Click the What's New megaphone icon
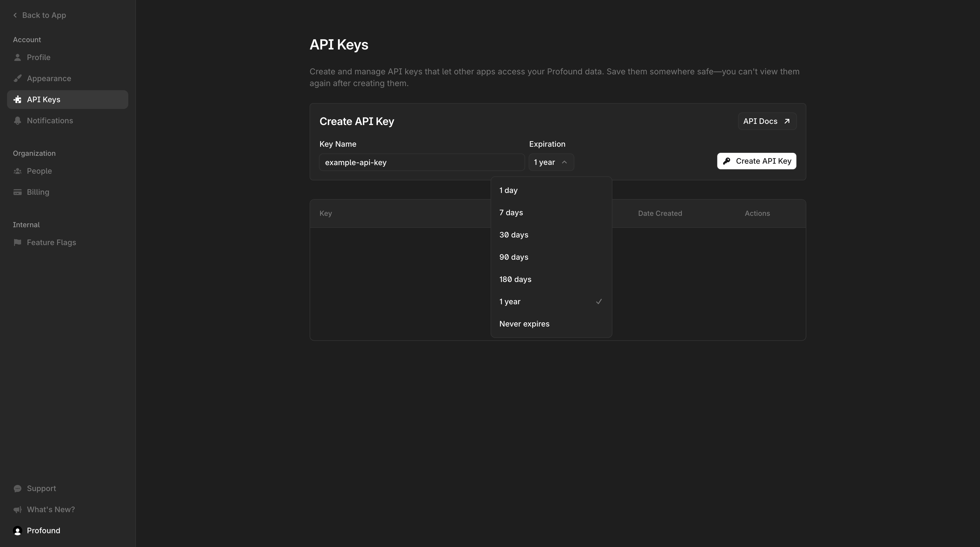980x547 pixels. pyautogui.click(x=18, y=509)
